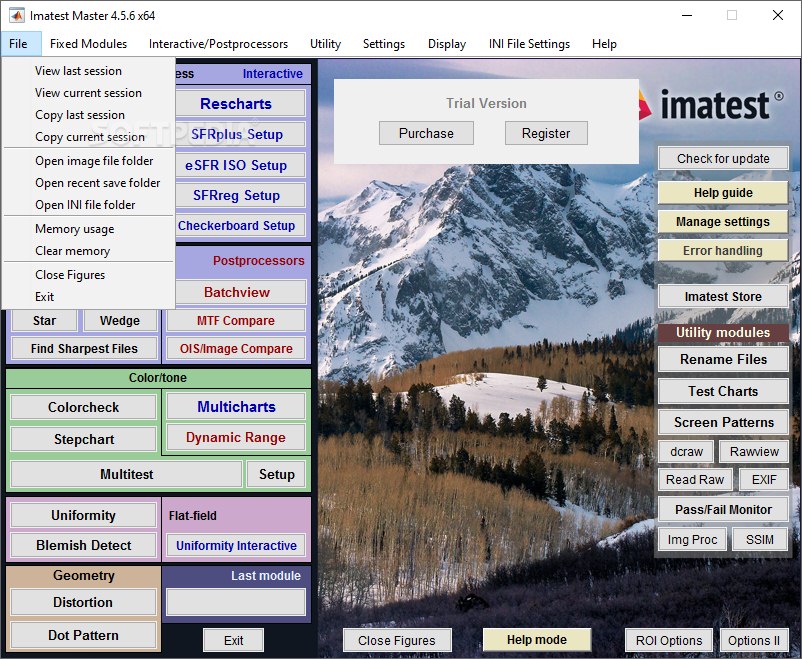
Task: Select View last session from File menu
Action: [x=88, y=71]
